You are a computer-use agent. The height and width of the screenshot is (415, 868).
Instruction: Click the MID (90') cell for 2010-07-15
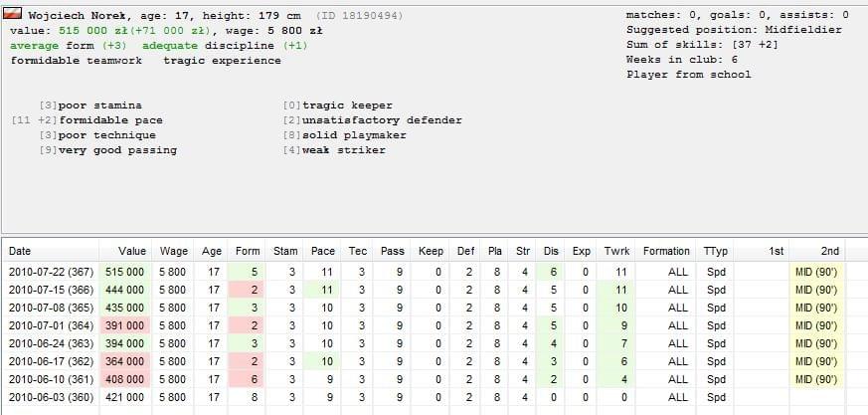tap(816, 290)
